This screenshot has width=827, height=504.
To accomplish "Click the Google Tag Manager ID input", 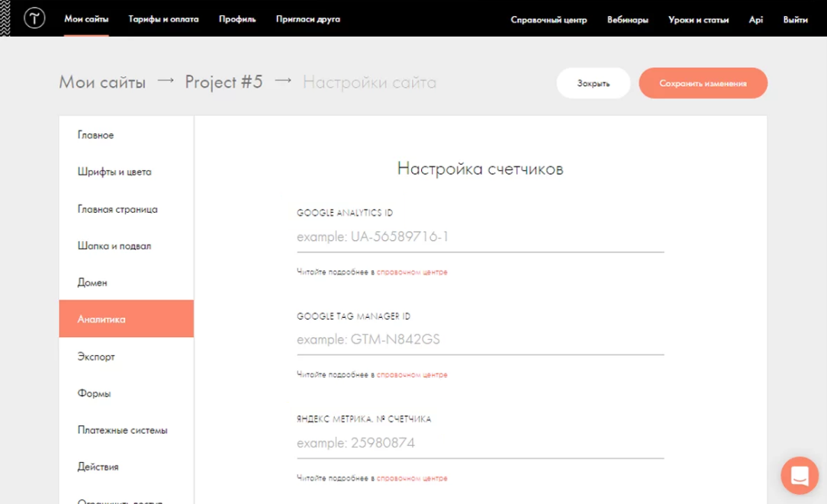I will tap(480, 340).
